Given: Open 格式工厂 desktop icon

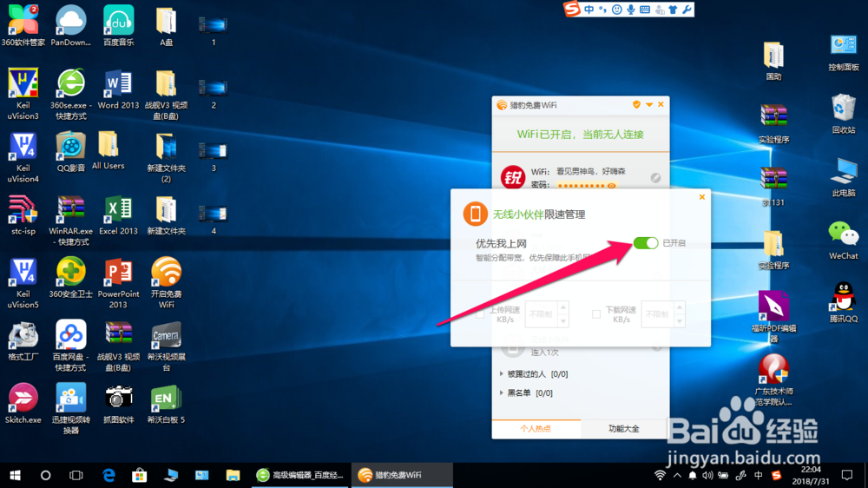Looking at the screenshot, I should coord(23,341).
